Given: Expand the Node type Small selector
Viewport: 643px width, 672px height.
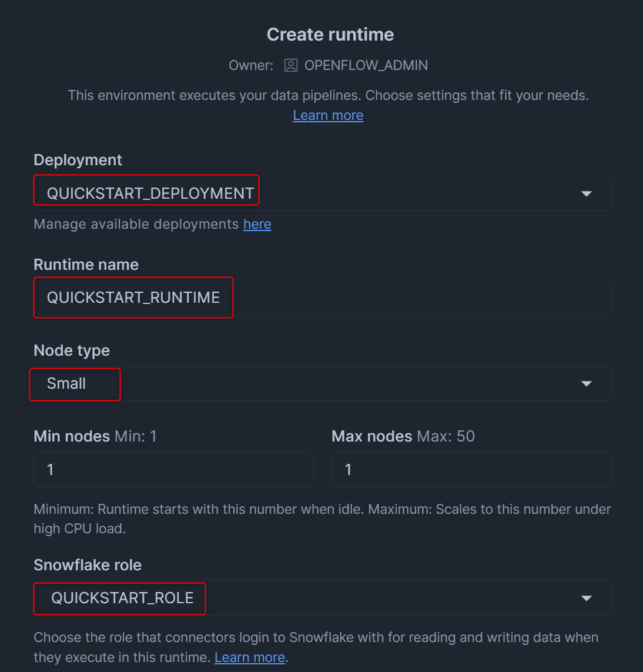Looking at the screenshot, I should (x=322, y=383).
